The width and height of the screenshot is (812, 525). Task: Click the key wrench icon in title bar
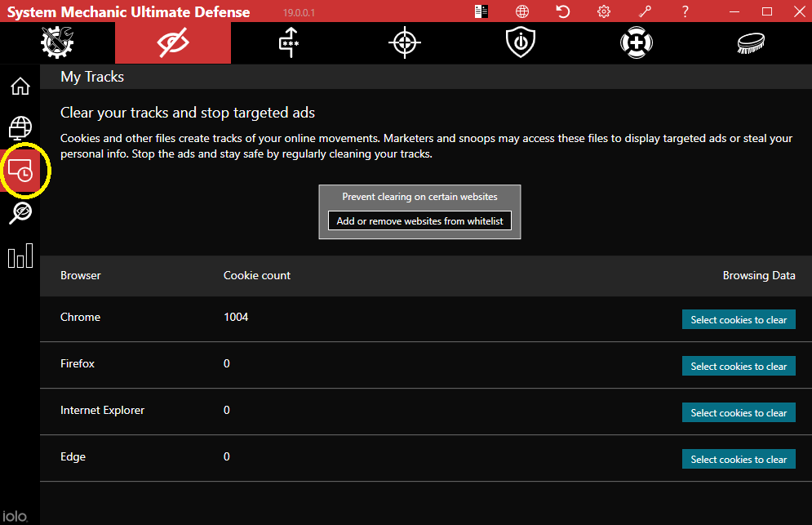645,11
